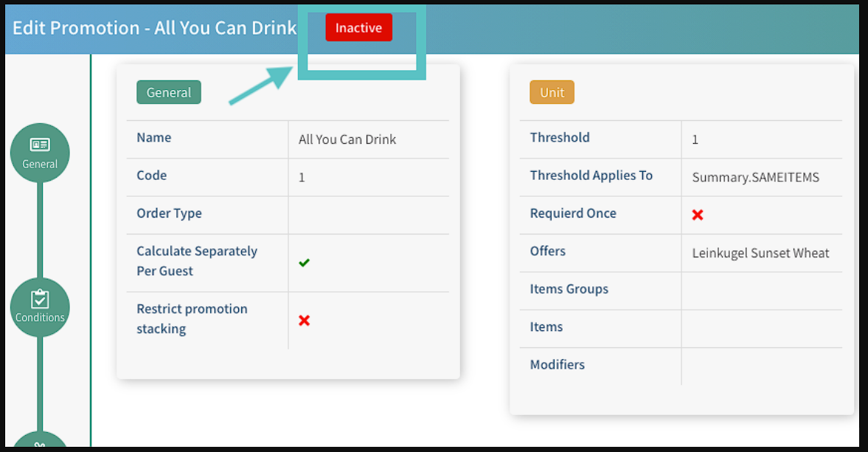The width and height of the screenshot is (868, 452).
Task: Click the green checkmark for Calculate Separately Per Guest
Action: 304,262
